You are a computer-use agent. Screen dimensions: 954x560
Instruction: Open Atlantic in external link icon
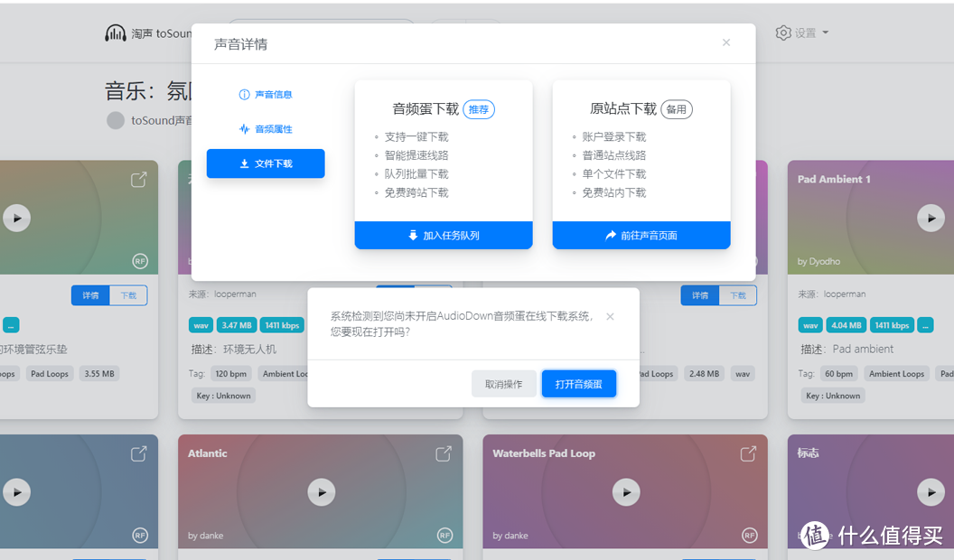click(444, 453)
